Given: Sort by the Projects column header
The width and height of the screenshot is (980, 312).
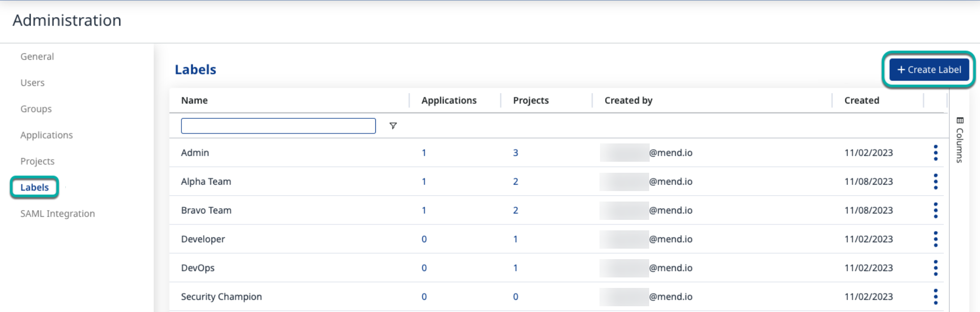Looking at the screenshot, I should (531, 101).
